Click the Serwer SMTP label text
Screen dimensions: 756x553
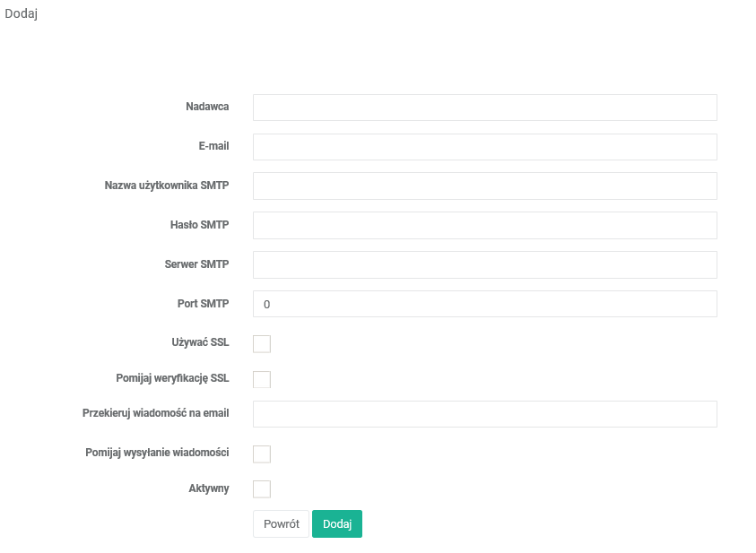pos(196,264)
